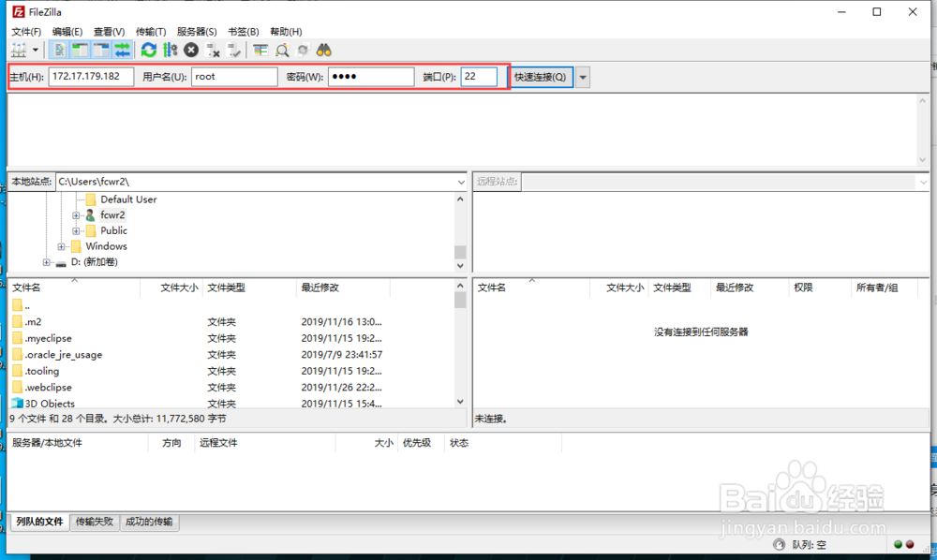Toggle the message log display
Screen dimensions: 937x560
(59, 51)
